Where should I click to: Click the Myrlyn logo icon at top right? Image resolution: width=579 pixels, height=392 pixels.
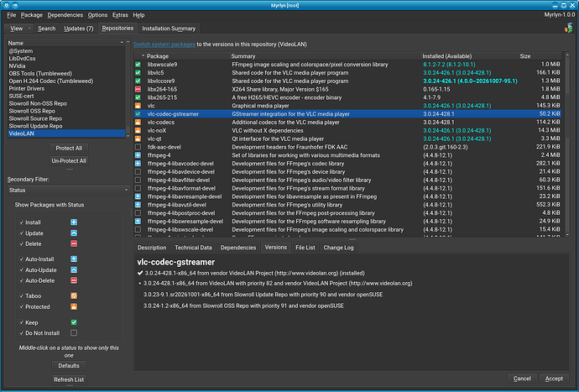(x=569, y=28)
